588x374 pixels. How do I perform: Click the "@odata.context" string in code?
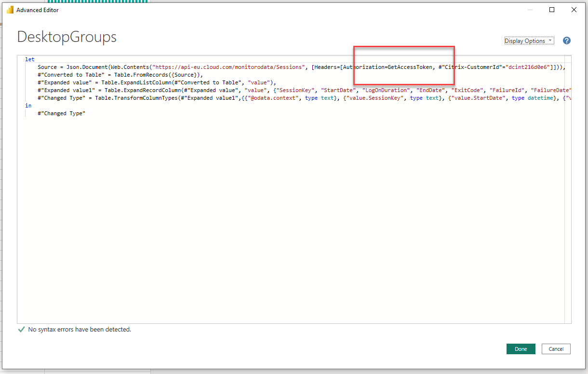(x=273, y=98)
